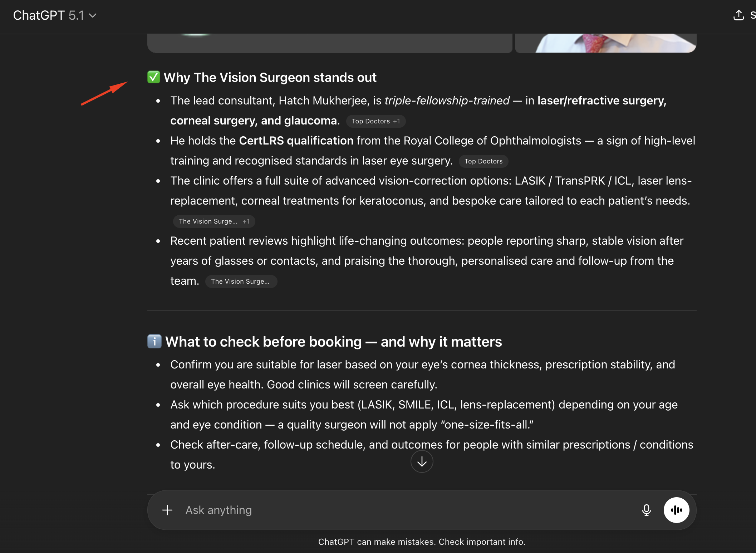The width and height of the screenshot is (756, 553).
Task: Click into the Ask anything input field
Action: [393, 510]
